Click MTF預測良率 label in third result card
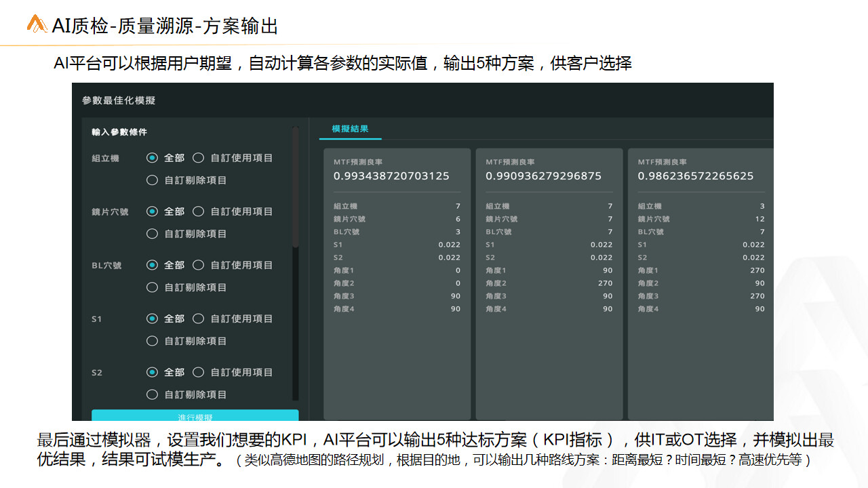This screenshot has height=488, width=868. pyautogui.click(x=663, y=163)
